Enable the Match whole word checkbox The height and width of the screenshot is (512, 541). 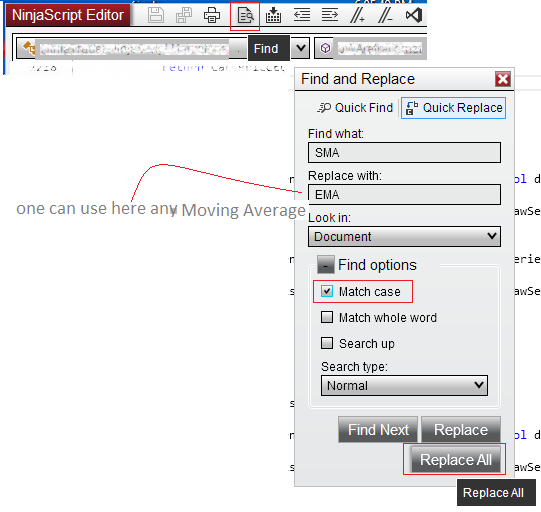[x=326, y=317]
